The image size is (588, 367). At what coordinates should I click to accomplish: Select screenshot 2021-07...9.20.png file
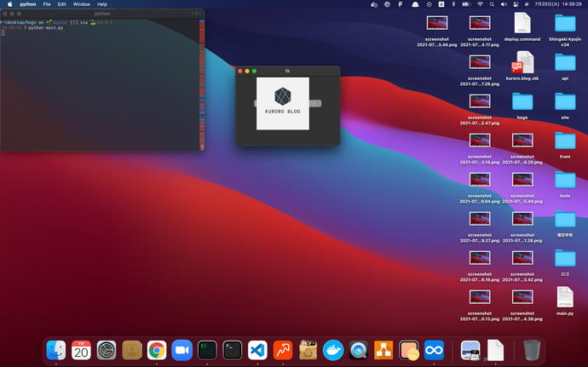(x=522, y=148)
